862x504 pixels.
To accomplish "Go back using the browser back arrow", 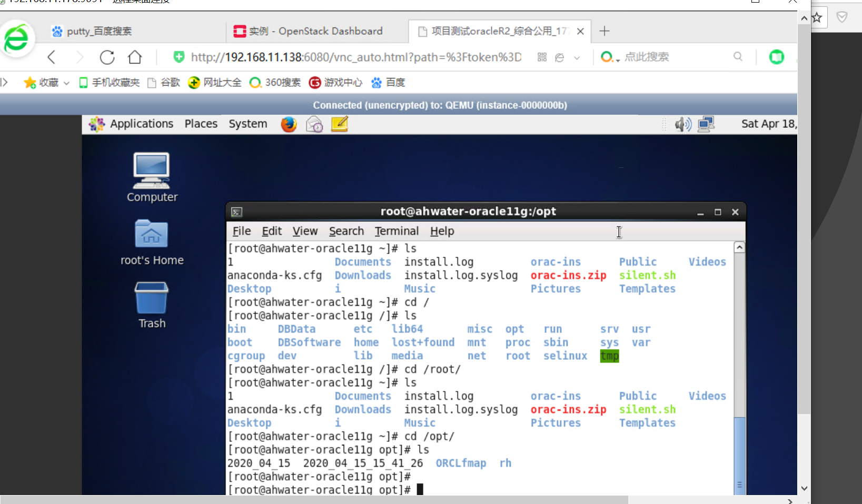I will click(x=52, y=57).
